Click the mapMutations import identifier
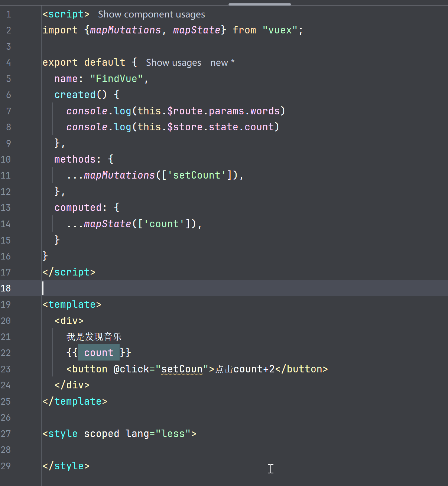The height and width of the screenshot is (486, 448). pos(126,30)
